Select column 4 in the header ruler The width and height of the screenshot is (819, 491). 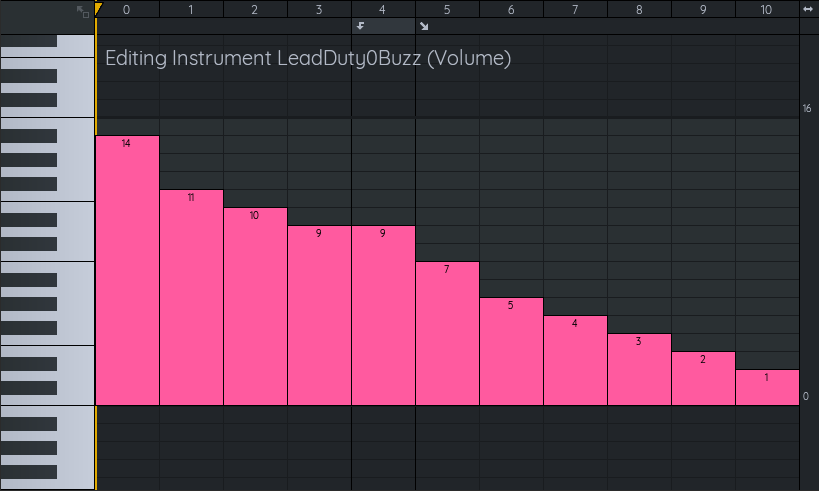383,9
